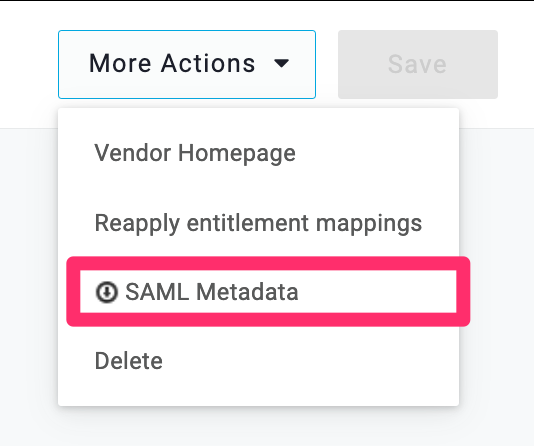Click the black triangle dropdown indicator

click(282, 63)
